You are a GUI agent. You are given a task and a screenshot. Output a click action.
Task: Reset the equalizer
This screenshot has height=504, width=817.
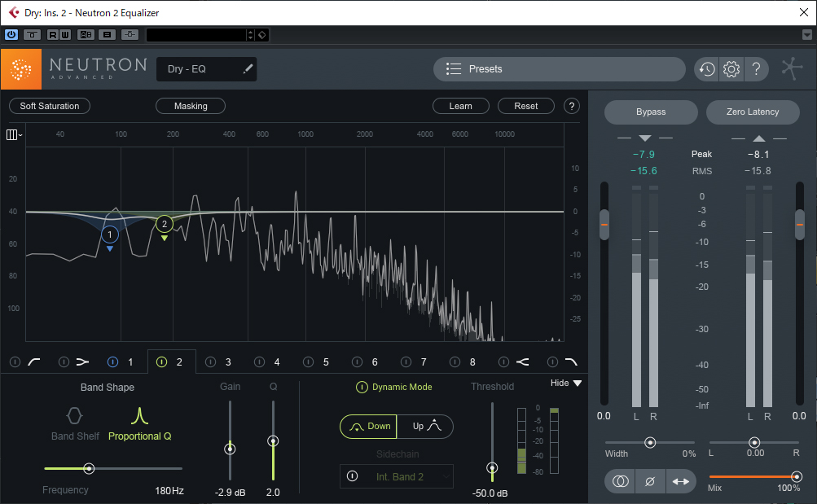525,106
